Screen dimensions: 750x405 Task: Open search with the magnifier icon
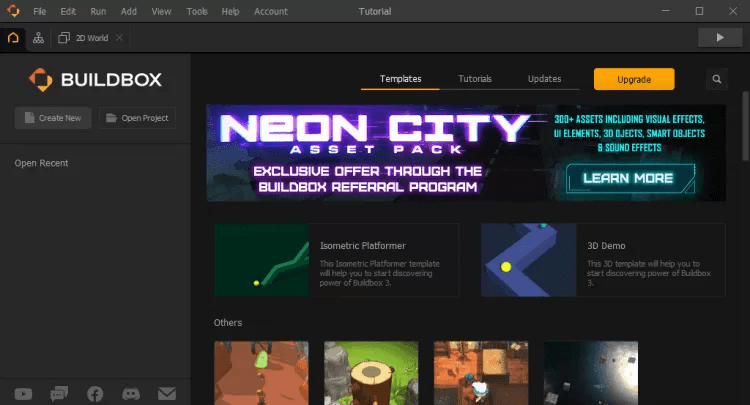tap(717, 79)
